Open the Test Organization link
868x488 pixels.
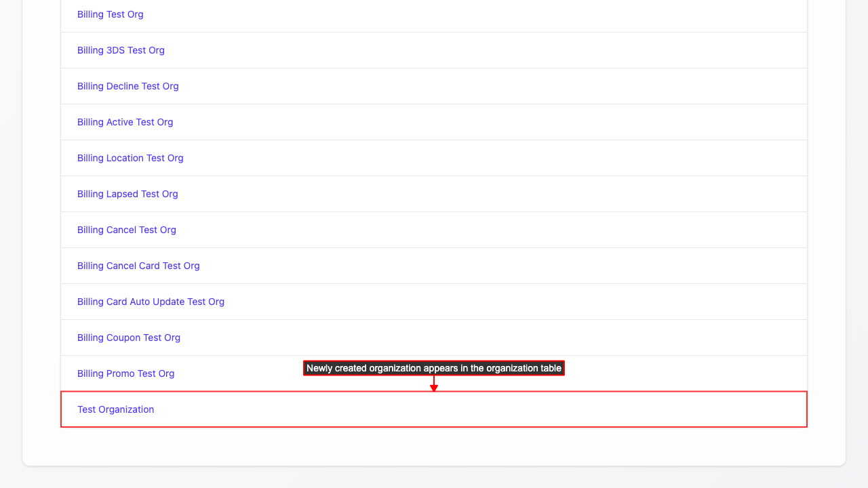(115, 409)
